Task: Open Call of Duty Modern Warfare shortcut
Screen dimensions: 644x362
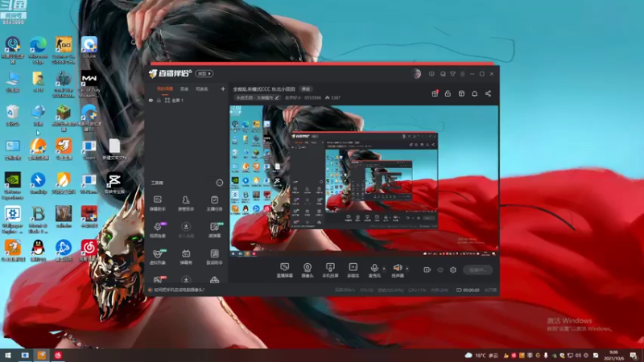Action: 89,84
